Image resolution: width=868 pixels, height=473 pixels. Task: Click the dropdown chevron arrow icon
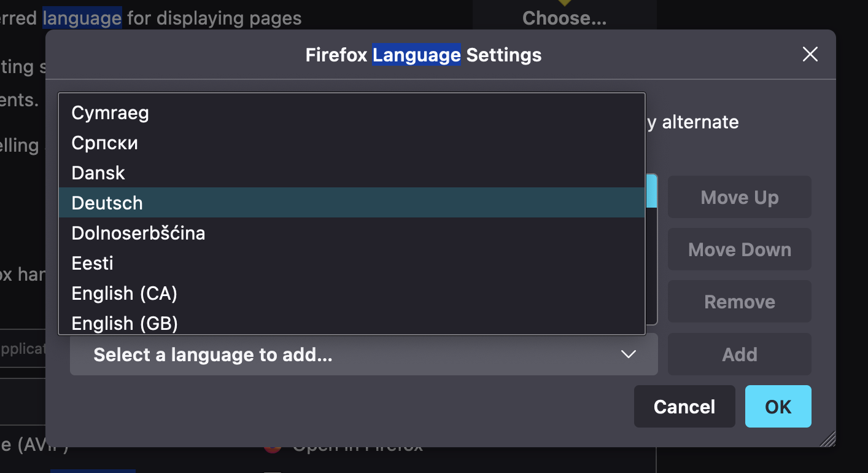(x=628, y=354)
